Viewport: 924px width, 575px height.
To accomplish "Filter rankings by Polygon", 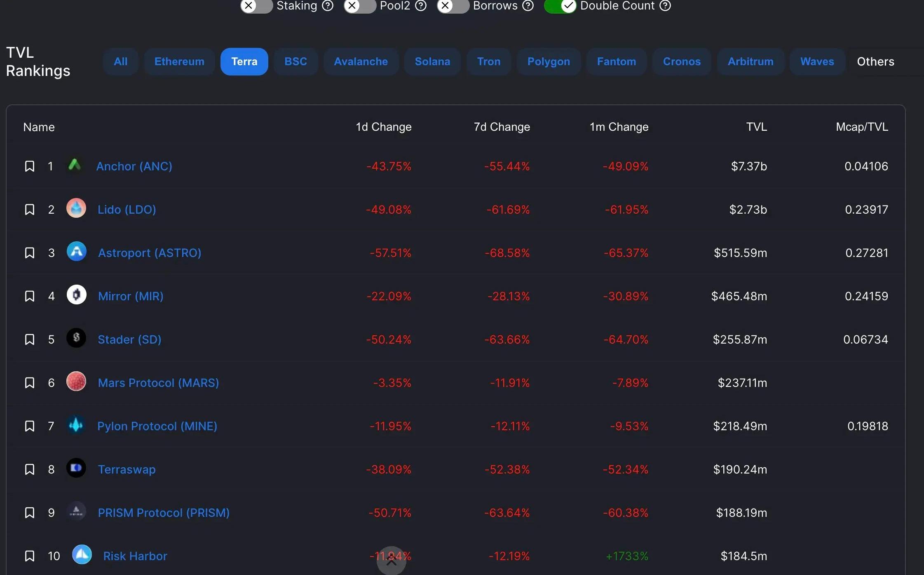I will (x=549, y=62).
